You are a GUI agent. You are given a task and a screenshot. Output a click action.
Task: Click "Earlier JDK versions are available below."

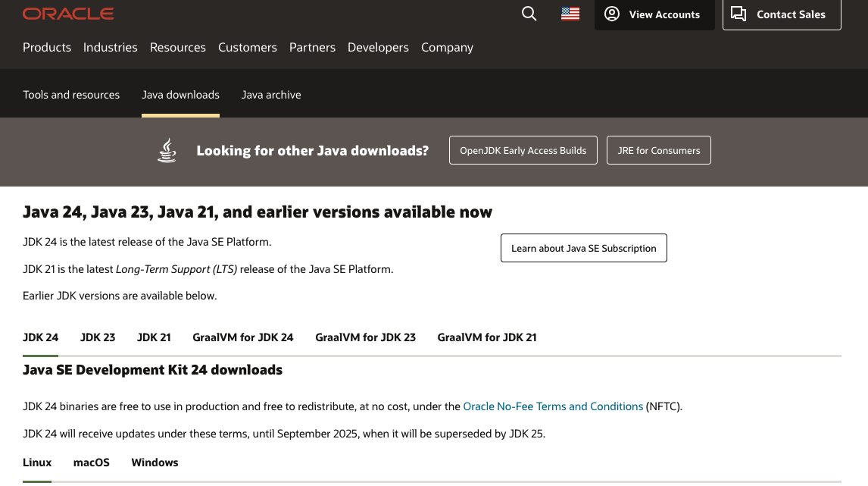coord(120,296)
